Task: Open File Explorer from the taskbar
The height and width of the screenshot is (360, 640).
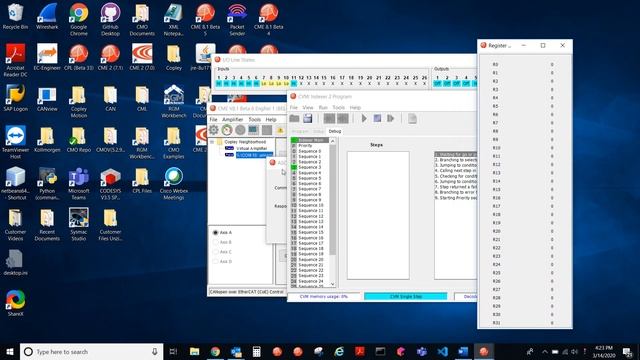Action: 194,351
